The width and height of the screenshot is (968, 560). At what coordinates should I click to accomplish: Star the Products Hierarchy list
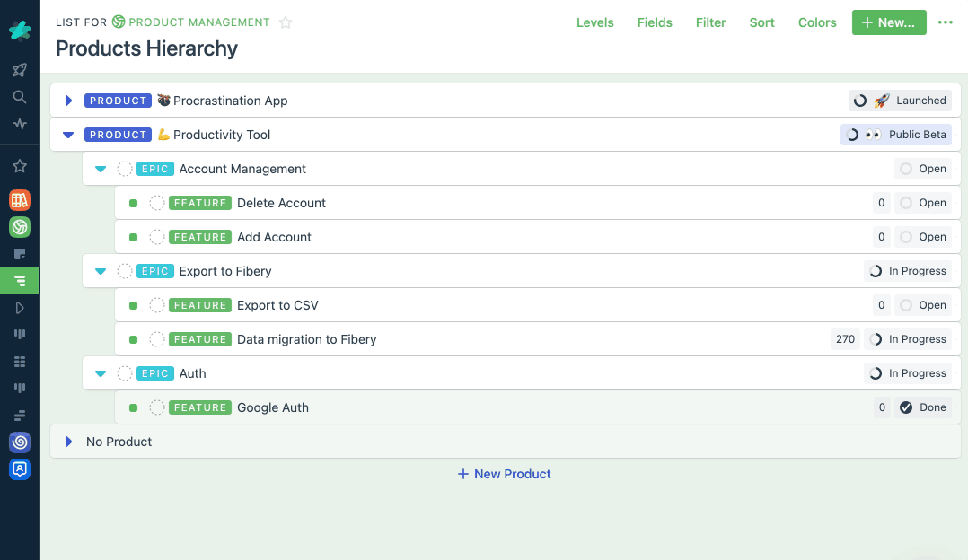tap(285, 22)
